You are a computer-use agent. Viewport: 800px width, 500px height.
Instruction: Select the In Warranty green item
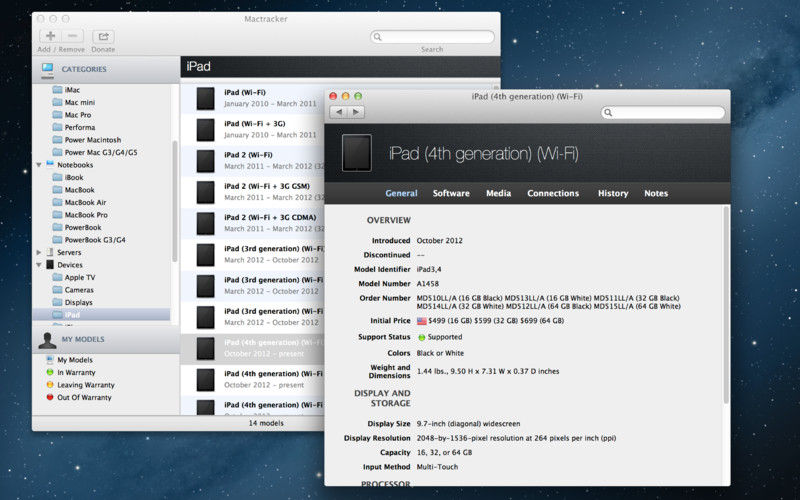(71, 372)
